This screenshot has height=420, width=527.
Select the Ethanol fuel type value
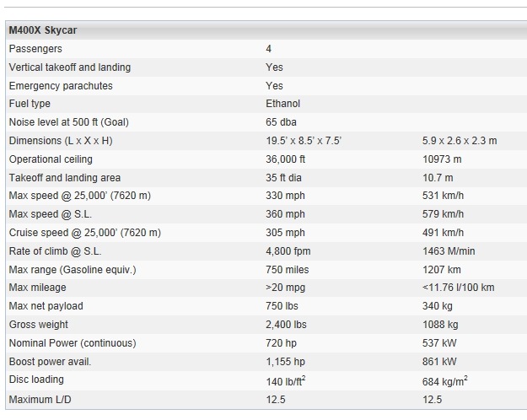(282, 104)
